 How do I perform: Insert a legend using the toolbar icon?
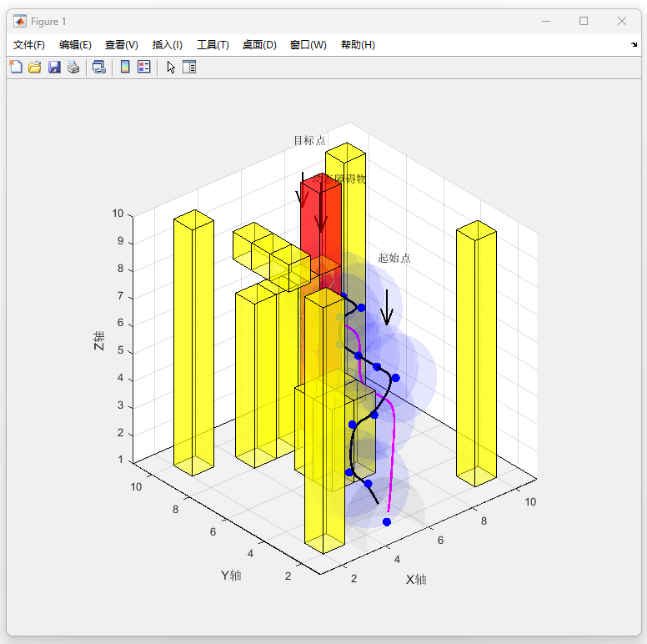[x=144, y=67]
